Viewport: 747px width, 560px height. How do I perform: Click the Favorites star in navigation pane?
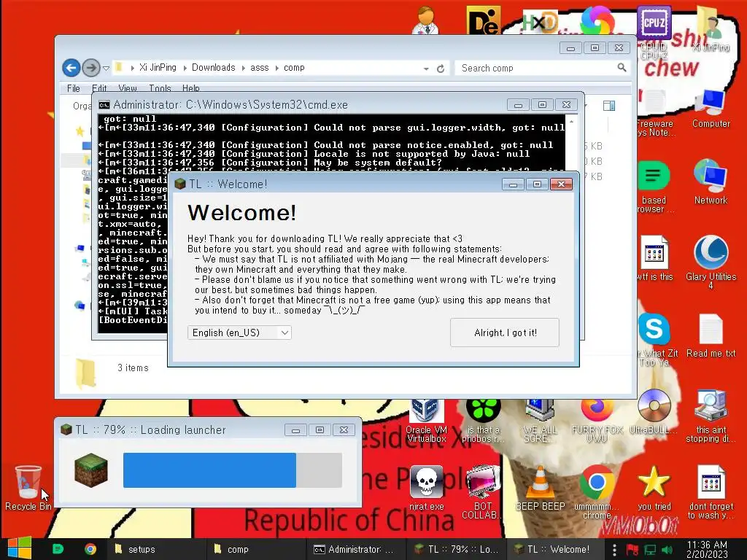click(x=80, y=131)
